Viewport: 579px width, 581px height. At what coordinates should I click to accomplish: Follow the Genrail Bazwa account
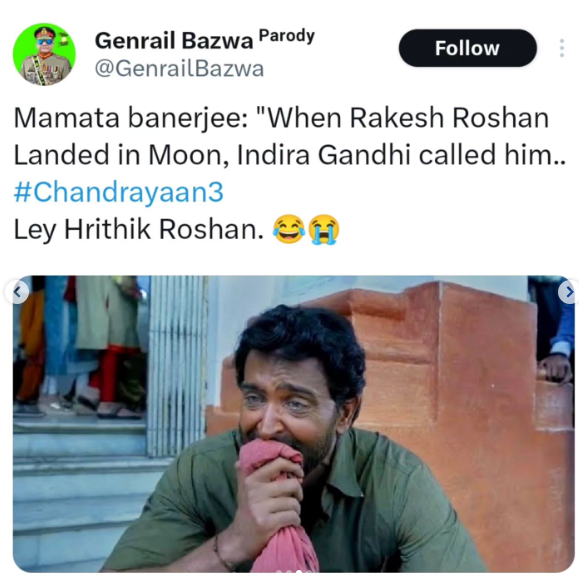pyautogui.click(x=467, y=48)
